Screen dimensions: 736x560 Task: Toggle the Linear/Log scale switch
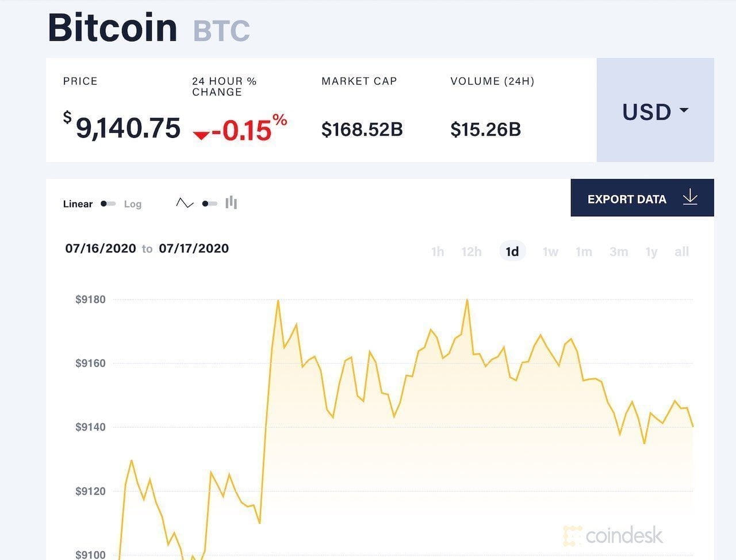click(108, 204)
